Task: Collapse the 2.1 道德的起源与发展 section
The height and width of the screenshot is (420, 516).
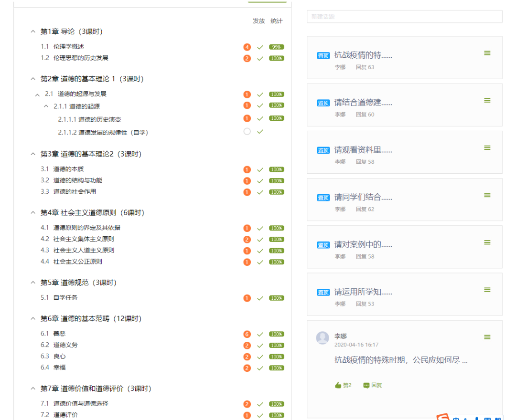Action: [x=38, y=94]
